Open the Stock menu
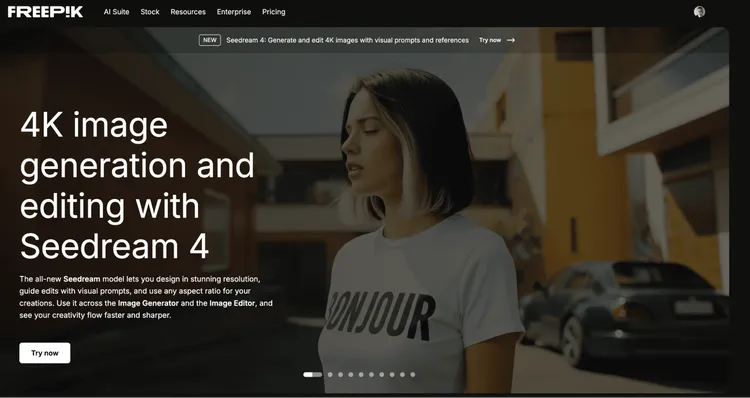 pyautogui.click(x=150, y=12)
